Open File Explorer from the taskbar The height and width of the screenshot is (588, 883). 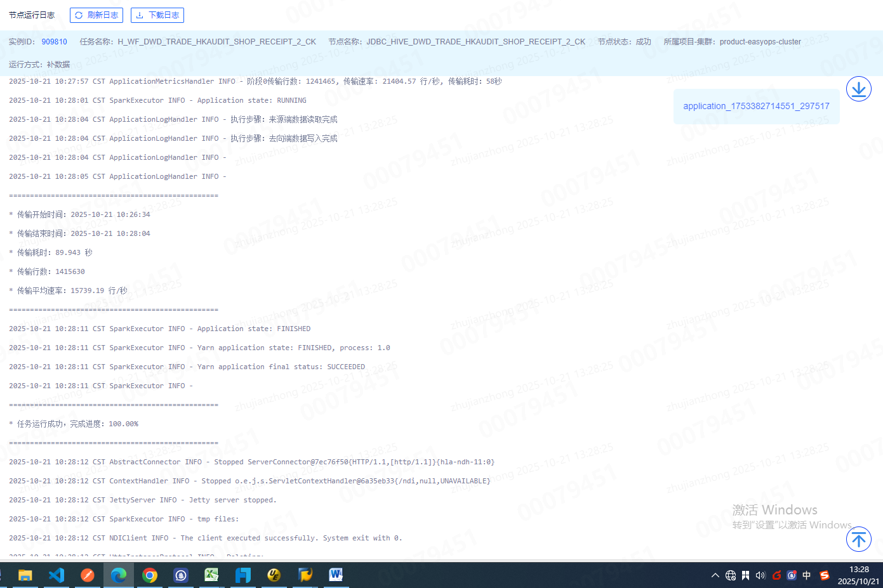[x=25, y=575]
